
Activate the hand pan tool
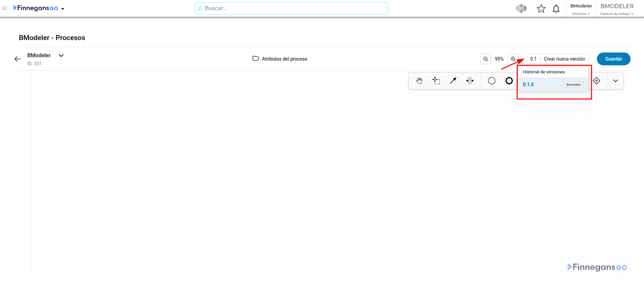point(419,81)
